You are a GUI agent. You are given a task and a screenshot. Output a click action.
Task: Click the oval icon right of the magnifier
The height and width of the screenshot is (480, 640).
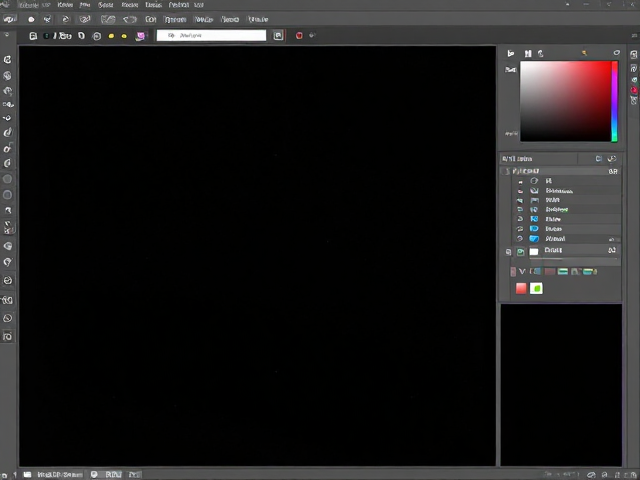coord(616,53)
